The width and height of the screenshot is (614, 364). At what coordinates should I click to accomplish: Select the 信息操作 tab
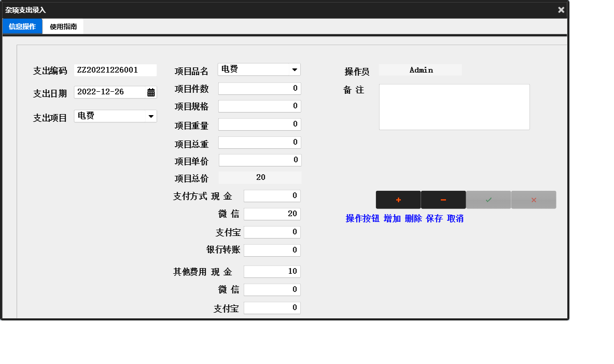coord(22,26)
